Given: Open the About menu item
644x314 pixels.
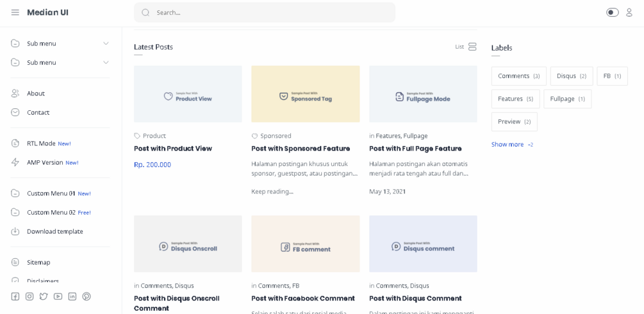Looking at the screenshot, I should pyautogui.click(x=36, y=94).
